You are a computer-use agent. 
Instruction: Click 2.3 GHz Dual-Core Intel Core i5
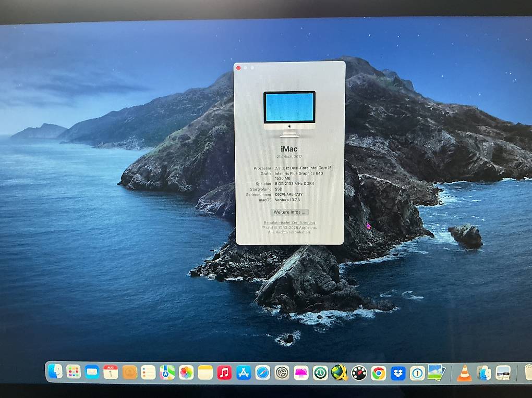pyautogui.click(x=303, y=168)
